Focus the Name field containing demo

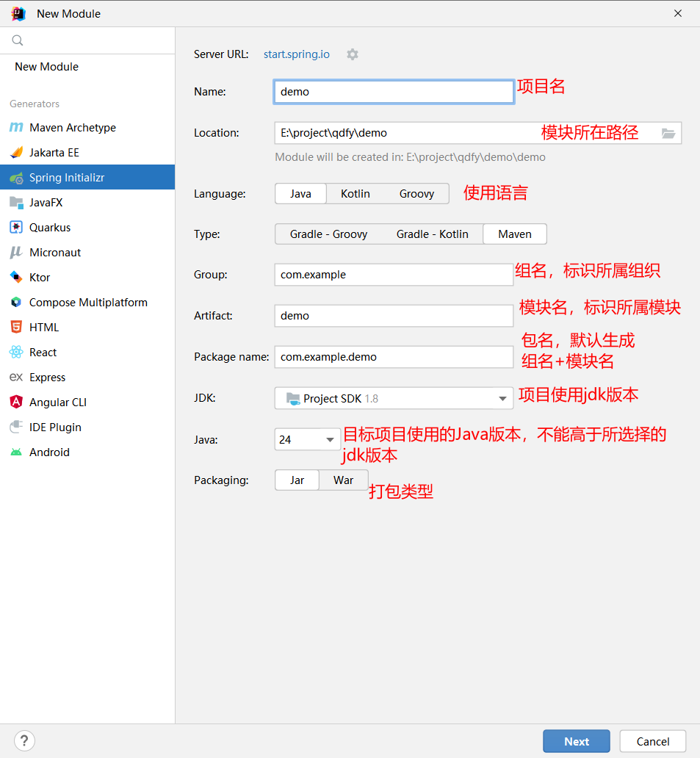click(x=394, y=92)
